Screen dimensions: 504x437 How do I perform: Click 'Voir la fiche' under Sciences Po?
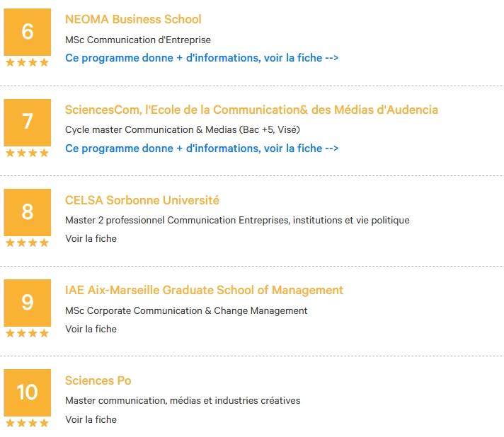tap(91, 419)
